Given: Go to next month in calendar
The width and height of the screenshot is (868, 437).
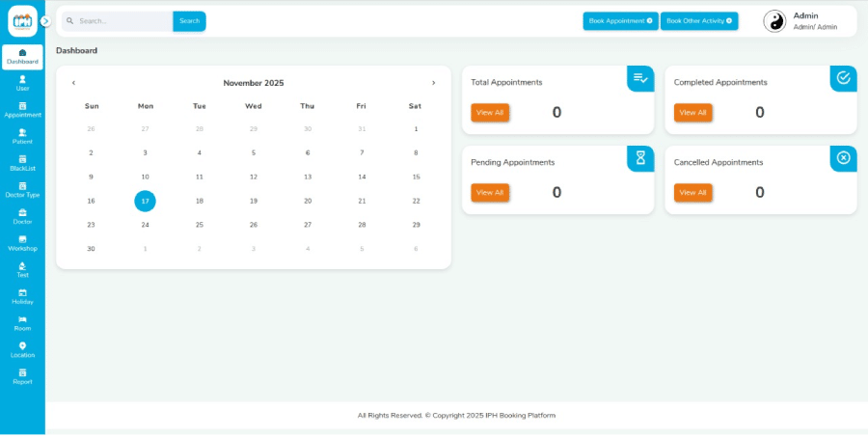Looking at the screenshot, I should pyautogui.click(x=433, y=83).
